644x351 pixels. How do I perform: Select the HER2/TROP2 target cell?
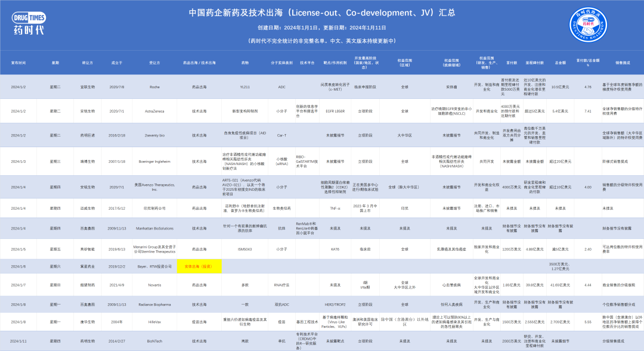point(335,305)
